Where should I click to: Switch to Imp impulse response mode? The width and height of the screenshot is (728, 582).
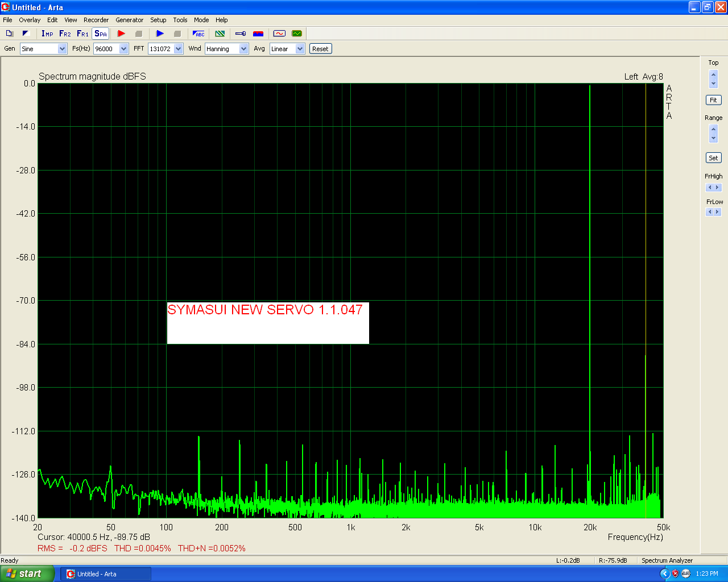pos(47,34)
